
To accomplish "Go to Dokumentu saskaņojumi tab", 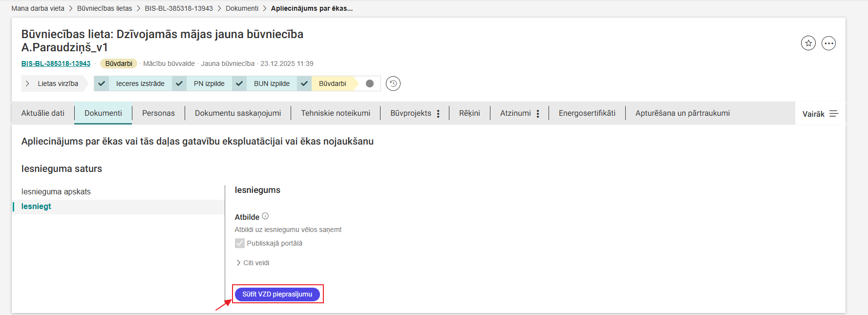I will coord(238,113).
